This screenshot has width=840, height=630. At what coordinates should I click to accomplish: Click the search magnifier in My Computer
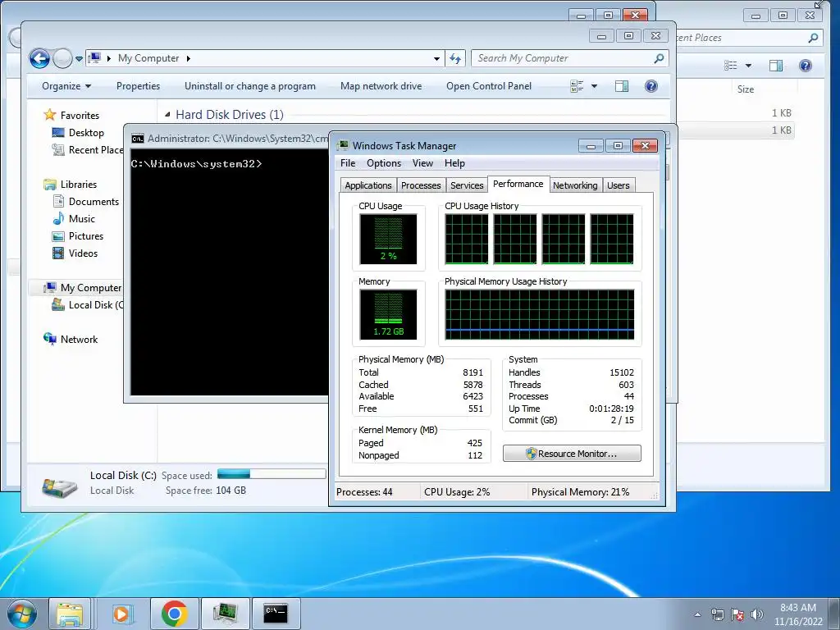coord(659,58)
